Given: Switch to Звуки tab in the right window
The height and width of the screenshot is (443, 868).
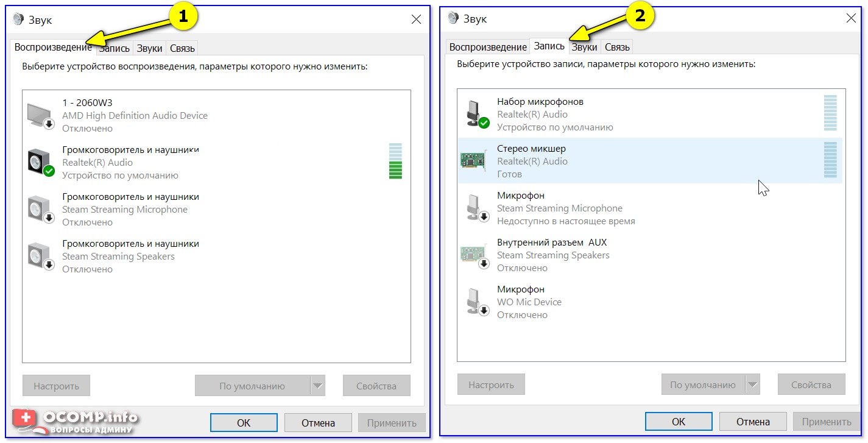Looking at the screenshot, I should [584, 47].
